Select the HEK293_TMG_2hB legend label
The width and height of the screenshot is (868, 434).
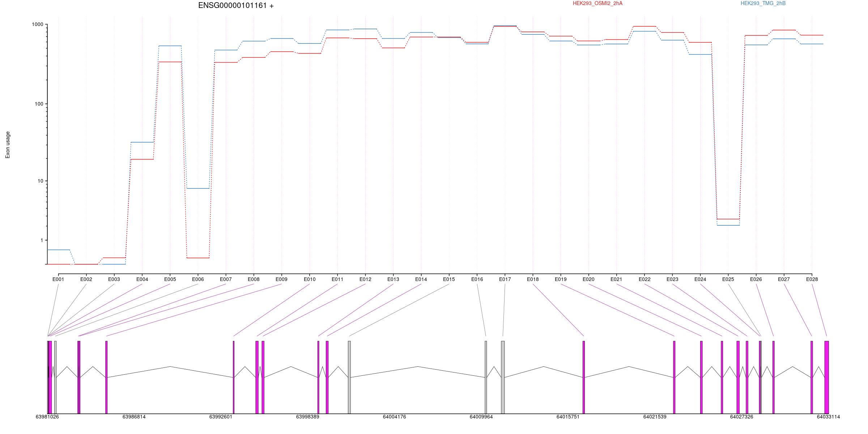coord(763,3)
